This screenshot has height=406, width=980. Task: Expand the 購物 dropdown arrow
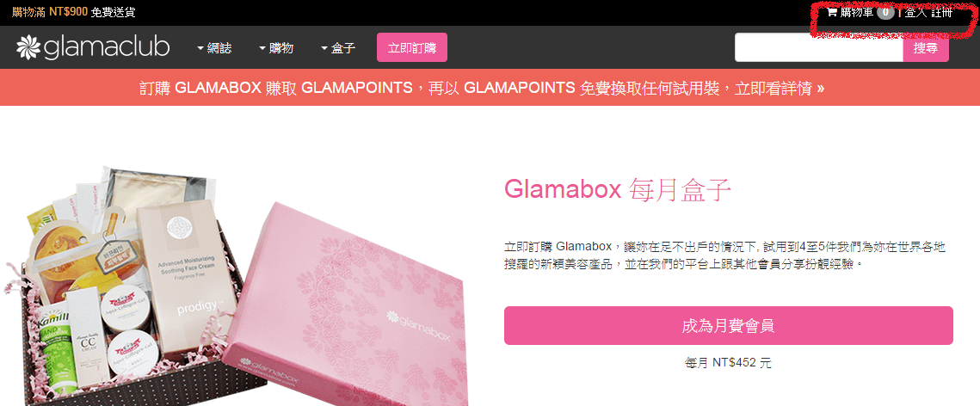262,48
